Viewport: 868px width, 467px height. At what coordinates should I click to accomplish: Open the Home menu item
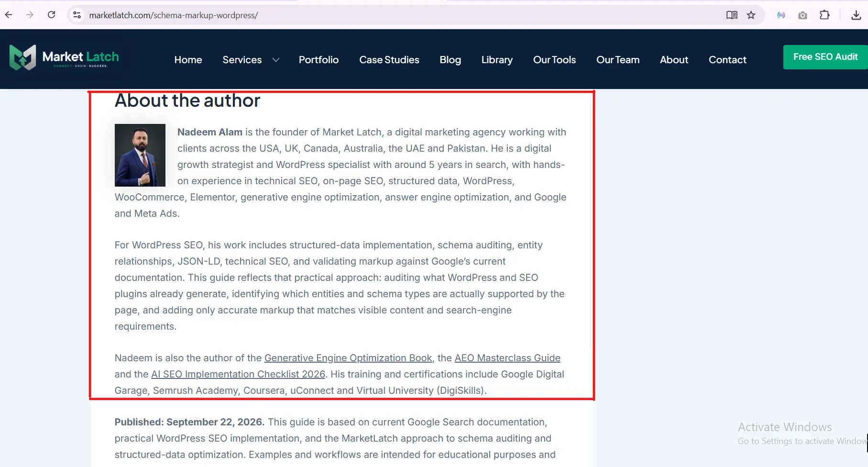[x=188, y=60]
